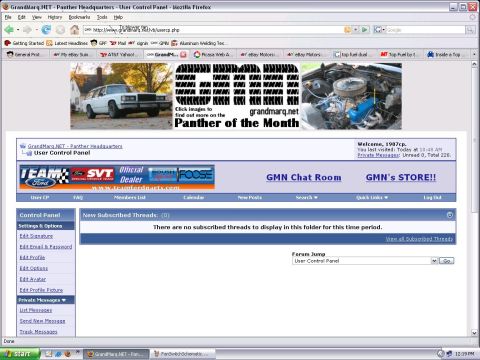Viewport: 480px width, 360px height.
Task: Expand the Search dropdown in navigation bar
Action: 307,197
